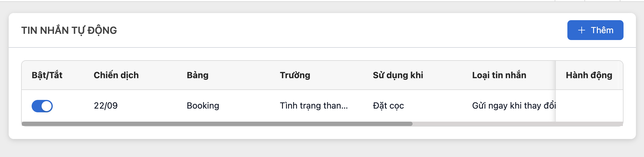
Task: Select the 22/09 campaign cell
Action: [106, 106]
